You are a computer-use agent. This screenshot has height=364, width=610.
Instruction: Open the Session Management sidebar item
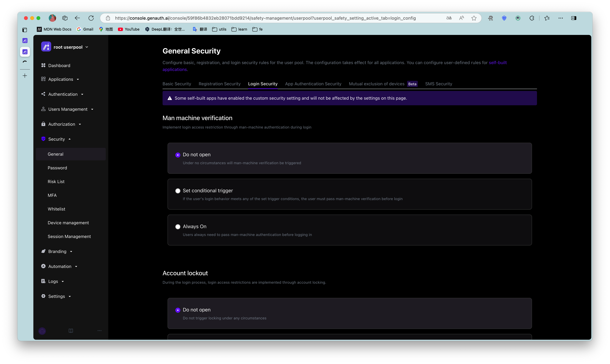coord(69,236)
